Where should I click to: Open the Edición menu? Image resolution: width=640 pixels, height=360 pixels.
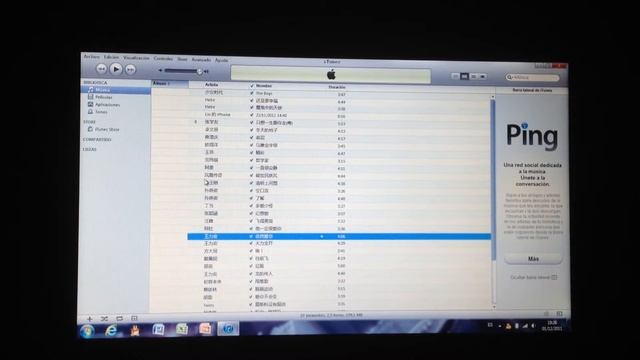point(111,57)
